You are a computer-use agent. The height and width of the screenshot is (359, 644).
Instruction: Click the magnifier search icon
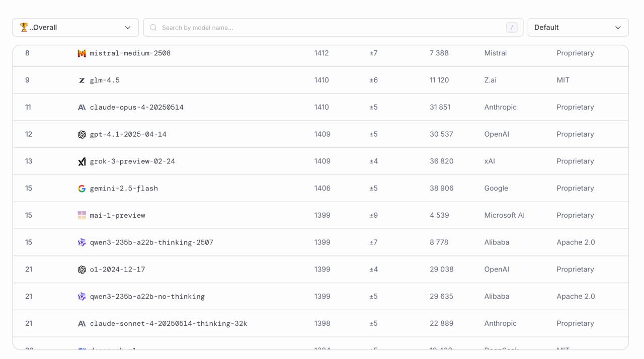coord(153,28)
